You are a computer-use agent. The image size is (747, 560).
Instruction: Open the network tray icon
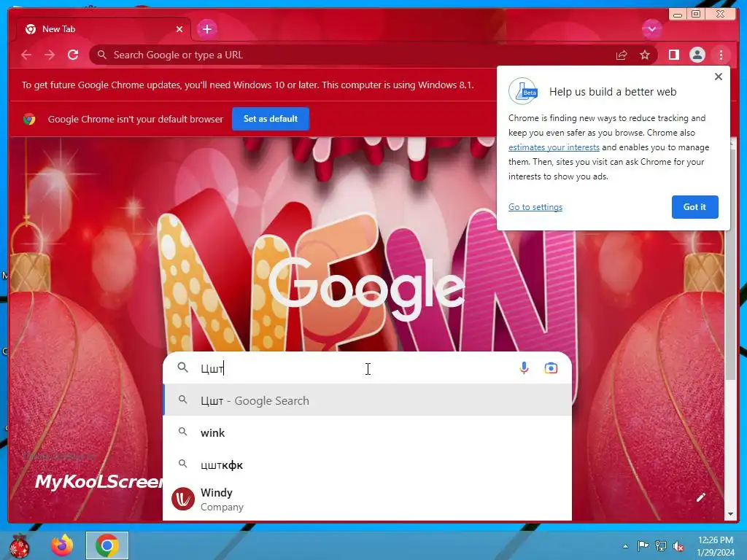(661, 545)
